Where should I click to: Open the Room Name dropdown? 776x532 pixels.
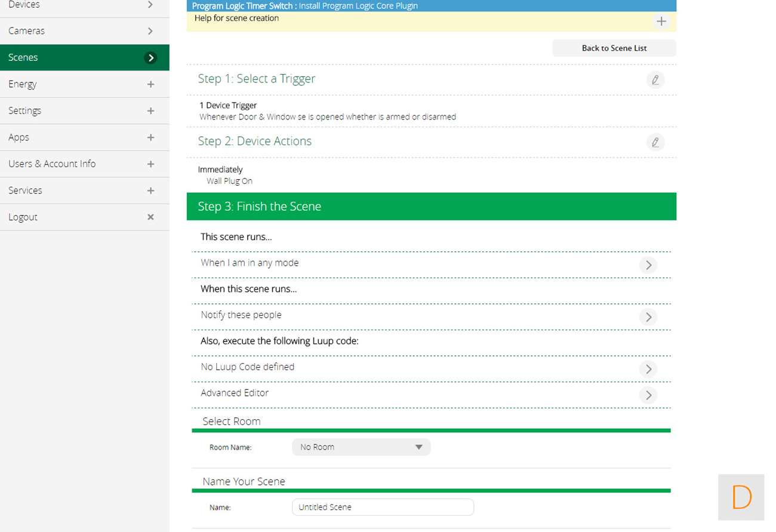(x=361, y=447)
